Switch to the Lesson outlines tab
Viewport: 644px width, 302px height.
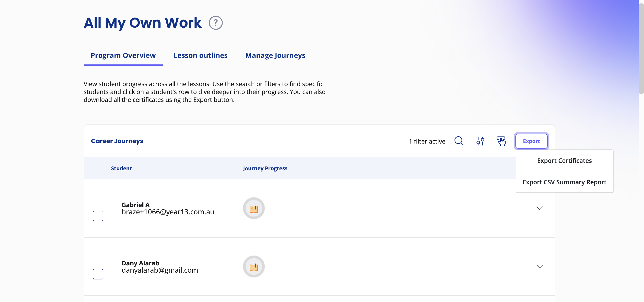click(200, 55)
